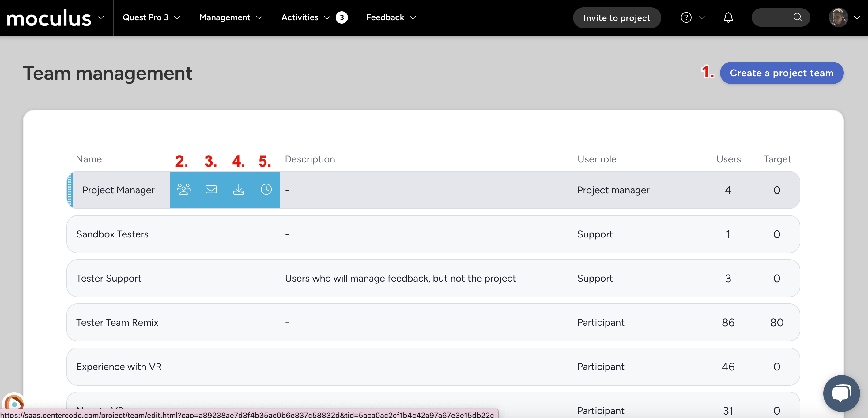This screenshot has height=418, width=868.
Task: Click the users count 46
Action: 728,367
